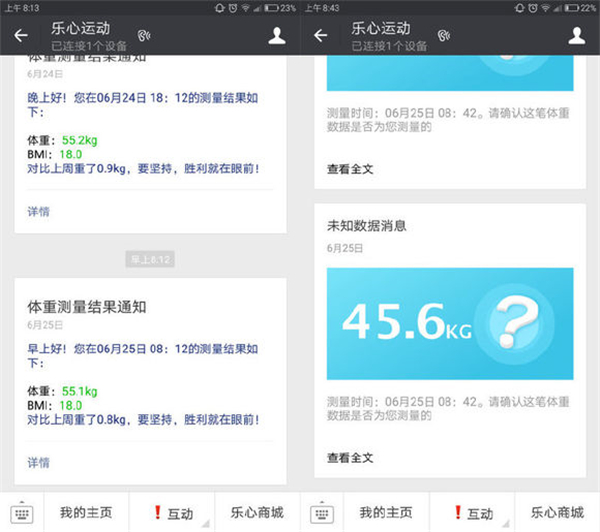Tap the alarm clock icon in left status bar

tap(233, 8)
